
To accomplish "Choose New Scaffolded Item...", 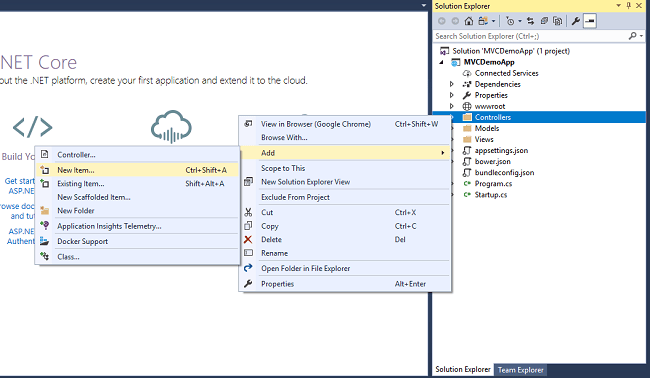I will [138, 197].
